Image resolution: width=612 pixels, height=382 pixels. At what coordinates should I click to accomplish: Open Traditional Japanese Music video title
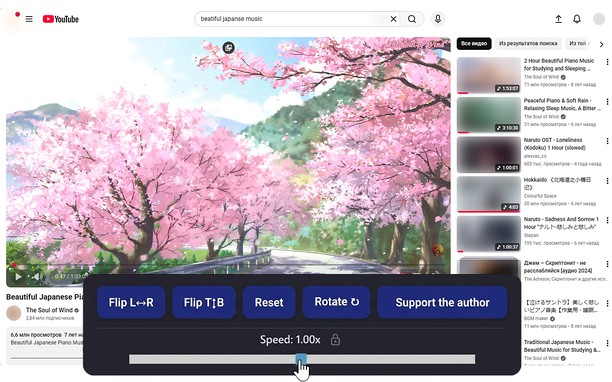click(562, 346)
